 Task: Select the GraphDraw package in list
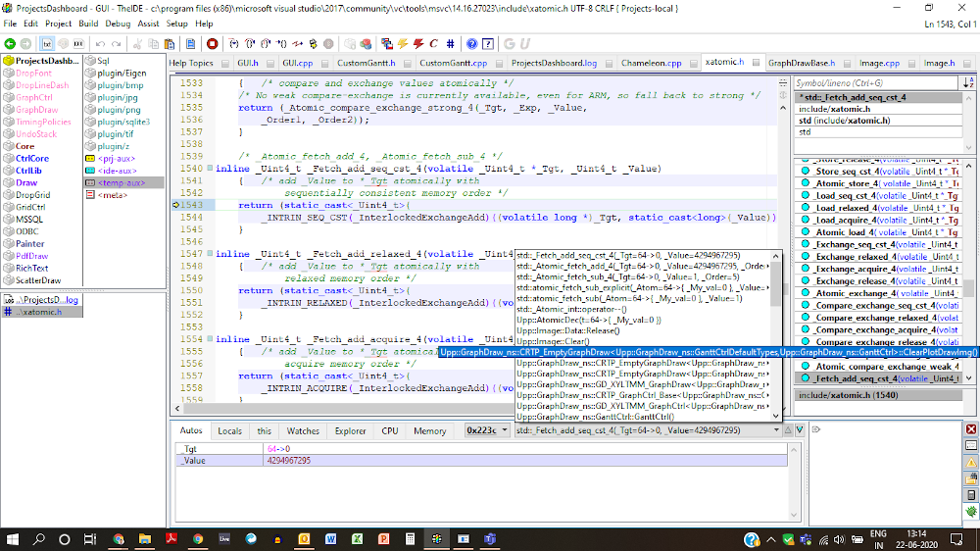(36, 110)
